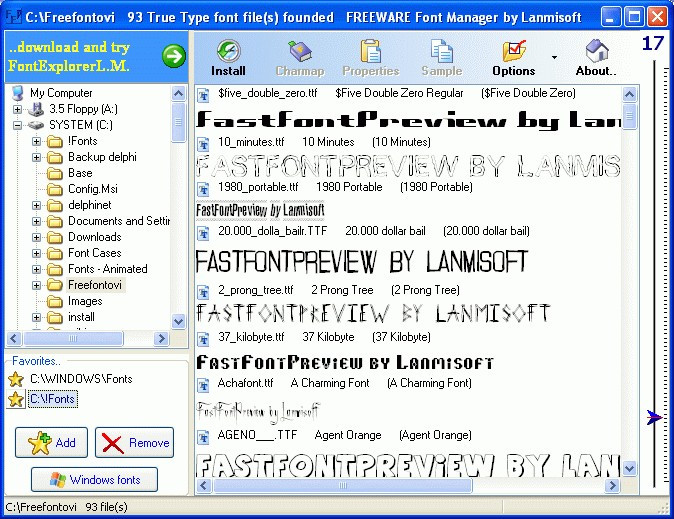Image resolution: width=674 pixels, height=519 pixels.
Task: Open font Properties from toolbar
Action: (x=371, y=51)
